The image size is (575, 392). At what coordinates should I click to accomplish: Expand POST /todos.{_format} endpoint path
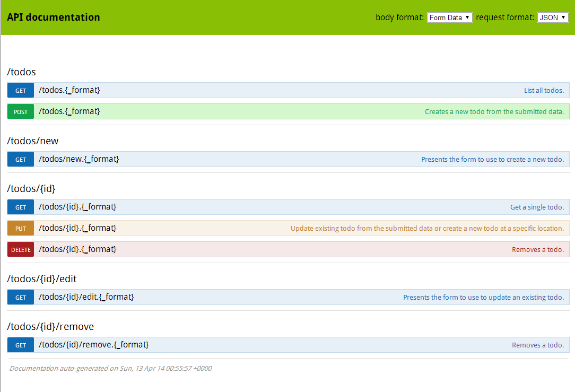(x=69, y=111)
